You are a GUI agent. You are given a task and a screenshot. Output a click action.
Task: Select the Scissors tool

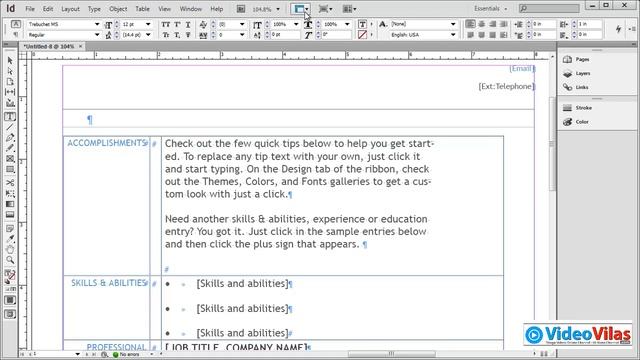tap(10, 182)
